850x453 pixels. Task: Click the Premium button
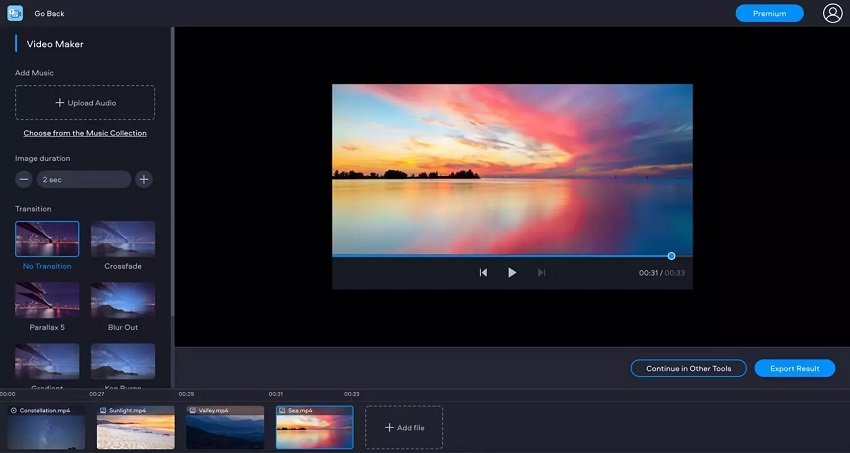tap(769, 13)
